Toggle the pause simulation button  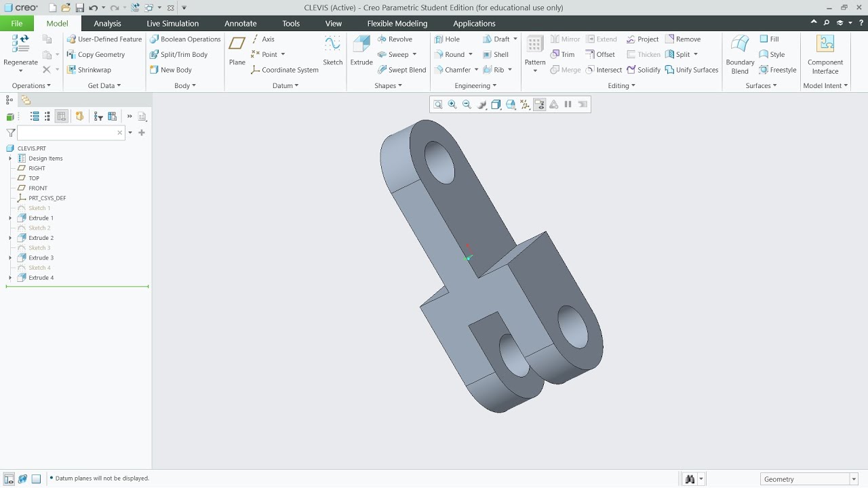(568, 104)
